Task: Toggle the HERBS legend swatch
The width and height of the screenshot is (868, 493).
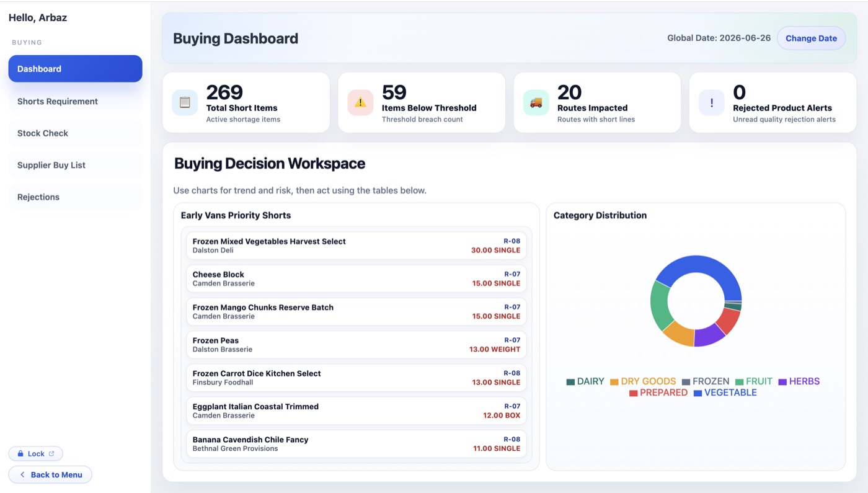Action: point(783,382)
